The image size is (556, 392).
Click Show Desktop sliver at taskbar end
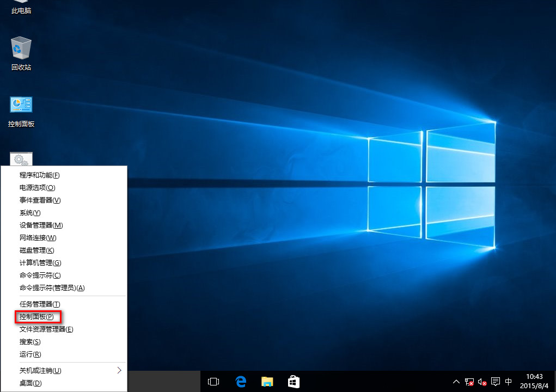[x=554, y=381]
